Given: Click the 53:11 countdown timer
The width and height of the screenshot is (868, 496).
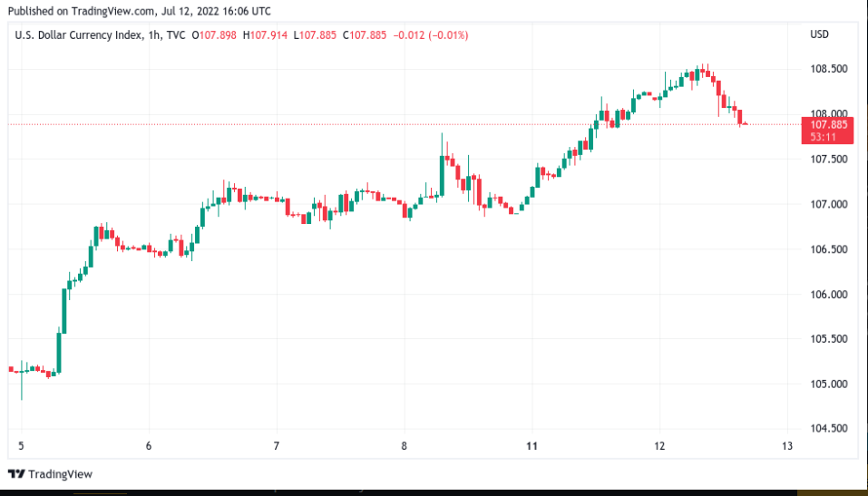Looking at the screenshot, I should [x=824, y=137].
